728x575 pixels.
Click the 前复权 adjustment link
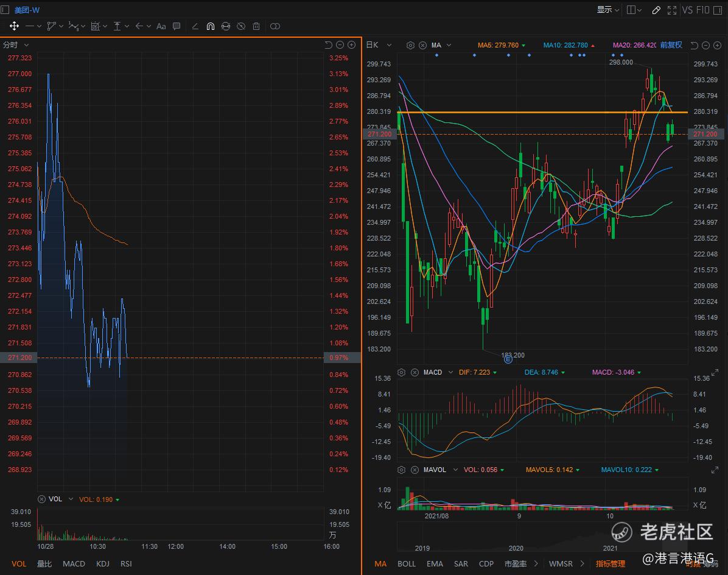(x=671, y=45)
